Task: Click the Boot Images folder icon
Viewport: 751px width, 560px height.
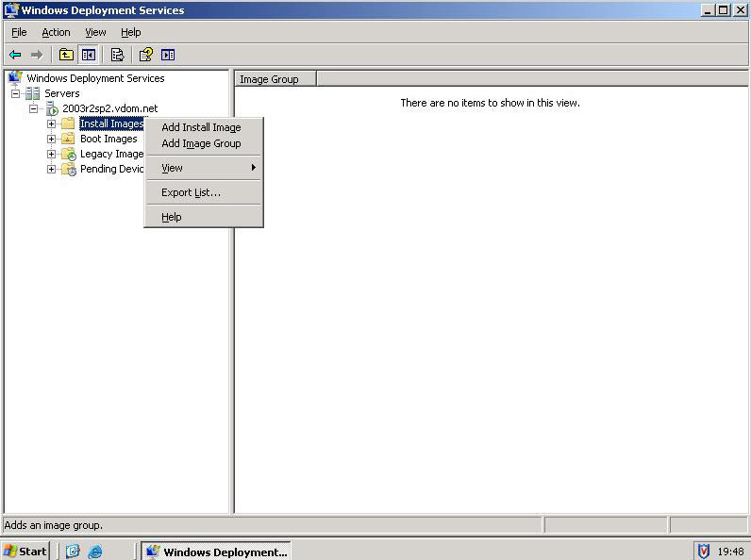Action: 68,139
